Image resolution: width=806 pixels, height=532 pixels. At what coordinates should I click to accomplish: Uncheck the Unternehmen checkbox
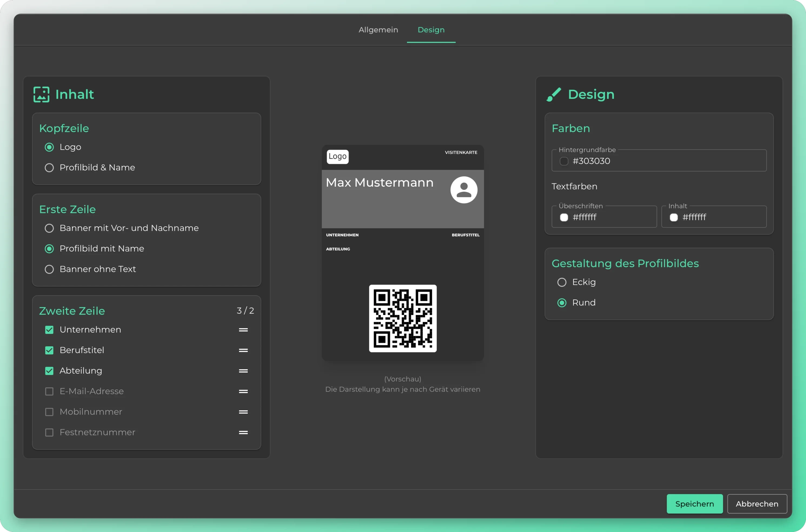(x=49, y=330)
